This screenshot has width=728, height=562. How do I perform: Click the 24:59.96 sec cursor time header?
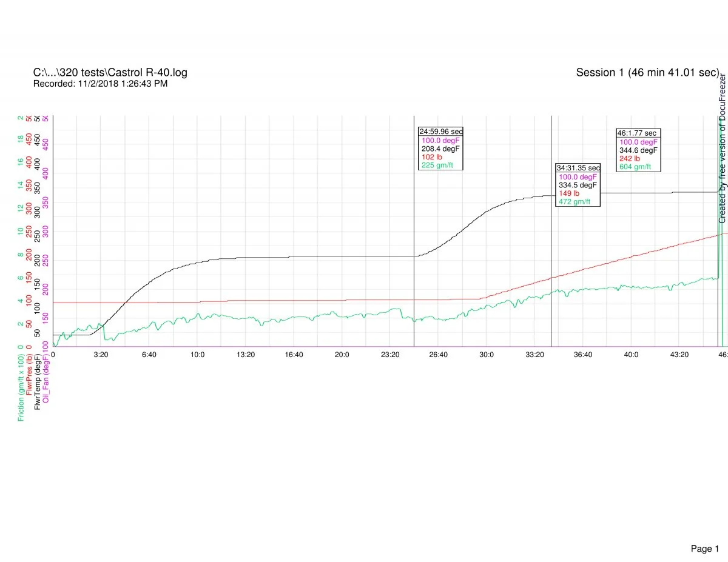point(441,131)
